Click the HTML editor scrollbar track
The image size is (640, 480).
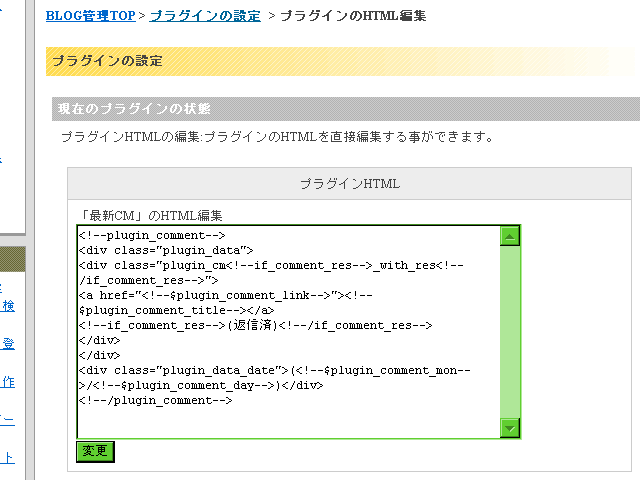pos(510,330)
